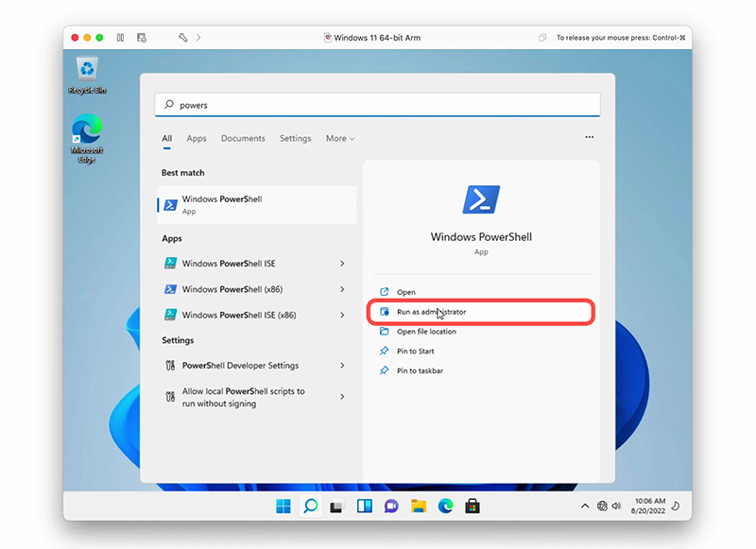This screenshot has height=549, width=756.
Task: Click 'PowerShell Developer Settings' result text
Action: point(240,366)
